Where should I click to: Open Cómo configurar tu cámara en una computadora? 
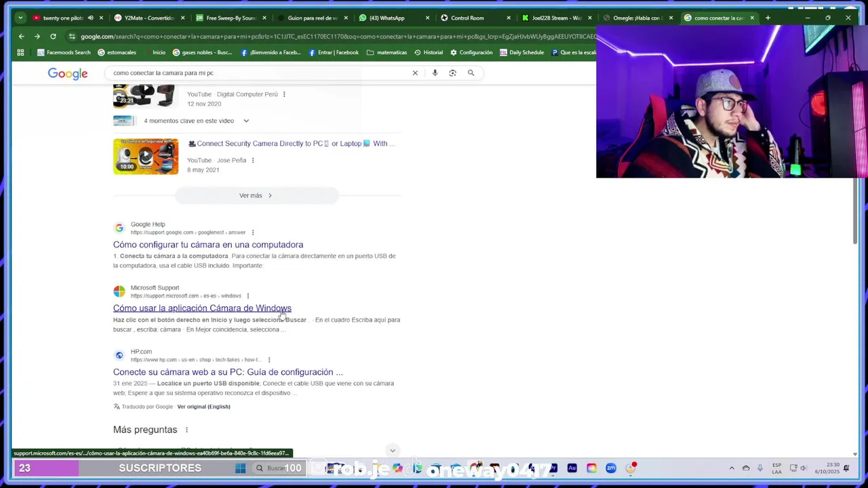pyautogui.click(x=208, y=245)
